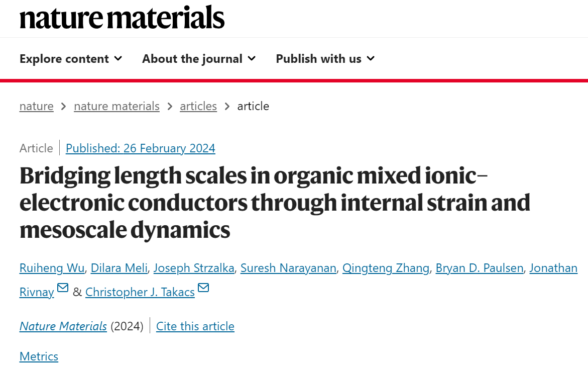Open author Ruiheng Wu's profile
This screenshot has width=588, height=368.
pyautogui.click(x=52, y=268)
